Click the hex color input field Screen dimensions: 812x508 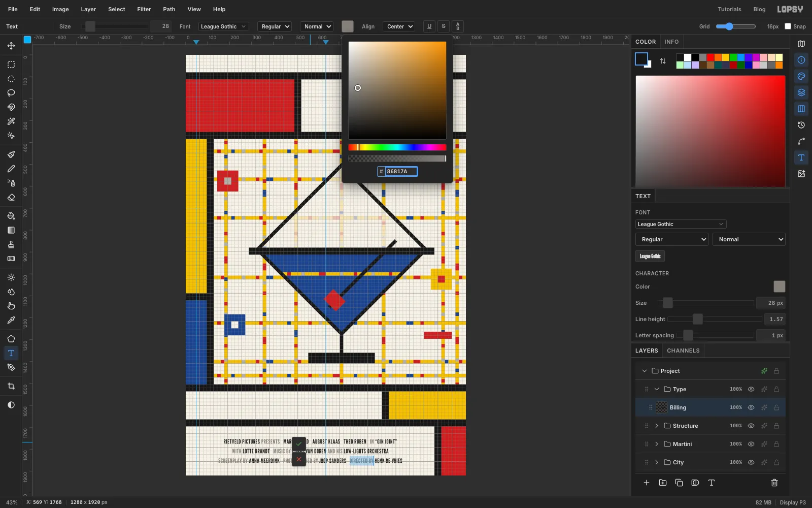[401, 172]
